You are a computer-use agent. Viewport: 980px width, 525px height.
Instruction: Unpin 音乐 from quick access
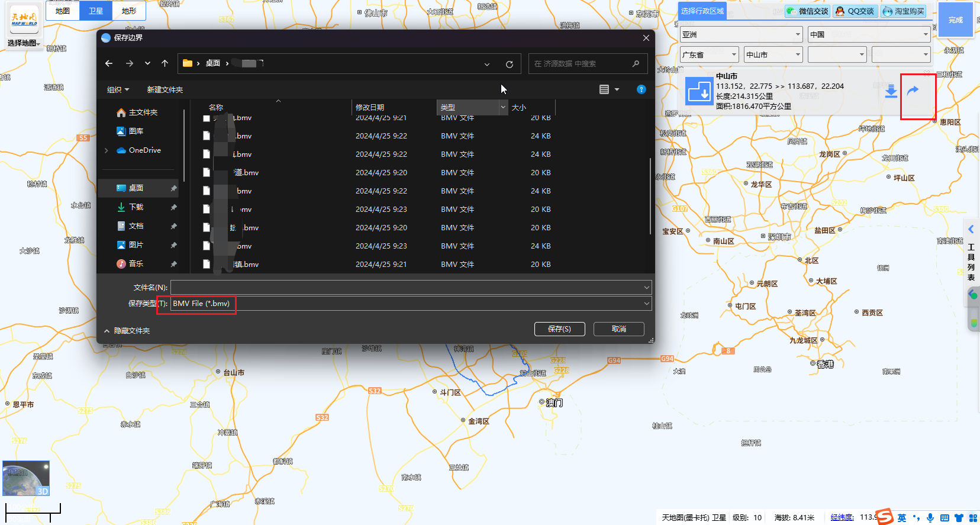[173, 264]
